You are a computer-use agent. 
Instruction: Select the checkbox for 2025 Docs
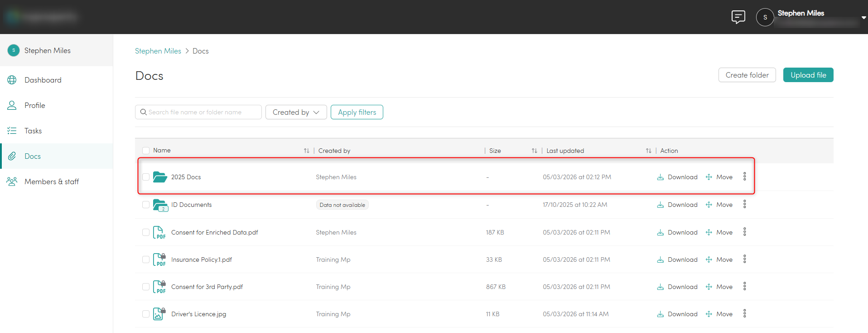click(146, 177)
